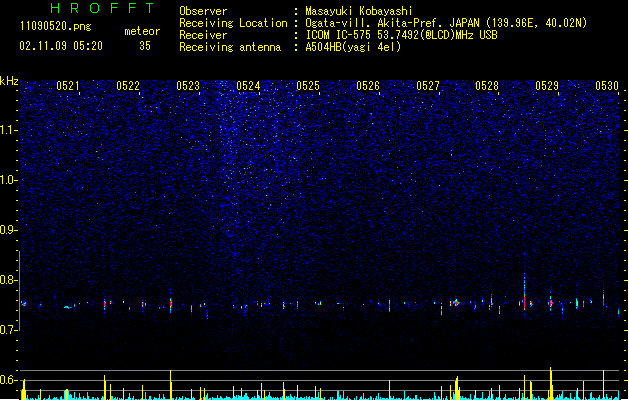Viewport: 629px width, 400px height.
Task: Select the meteor count 35
Action: (x=145, y=46)
